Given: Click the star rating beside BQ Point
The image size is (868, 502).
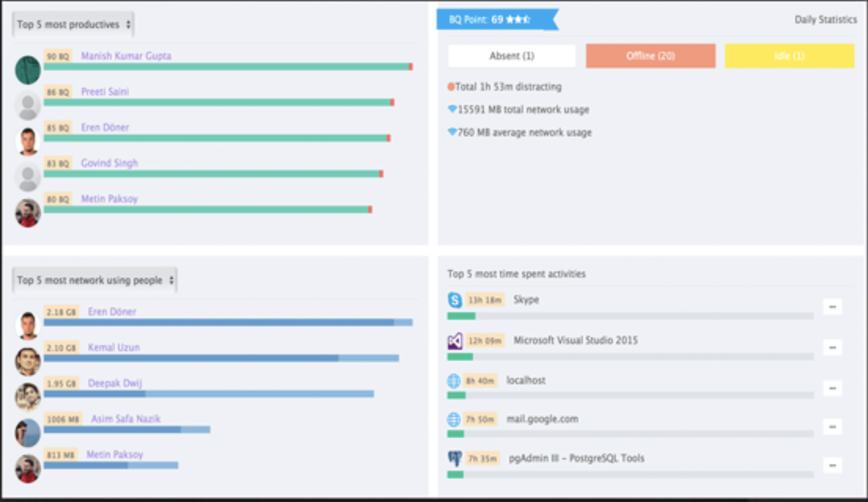Looking at the screenshot, I should pyautogui.click(x=519, y=19).
